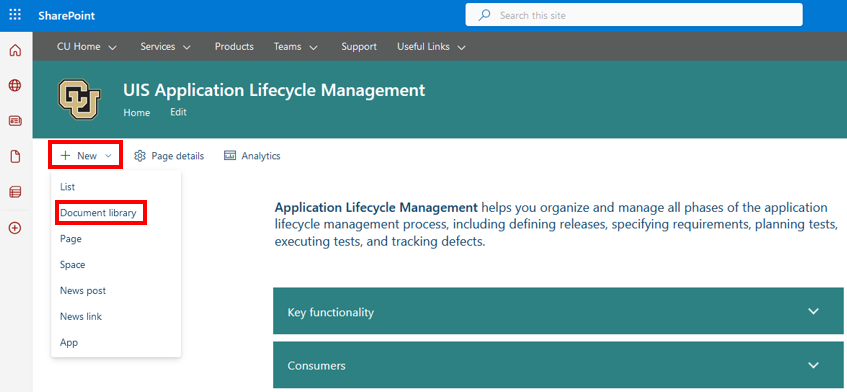Toggle the New dropdown button

pos(86,156)
